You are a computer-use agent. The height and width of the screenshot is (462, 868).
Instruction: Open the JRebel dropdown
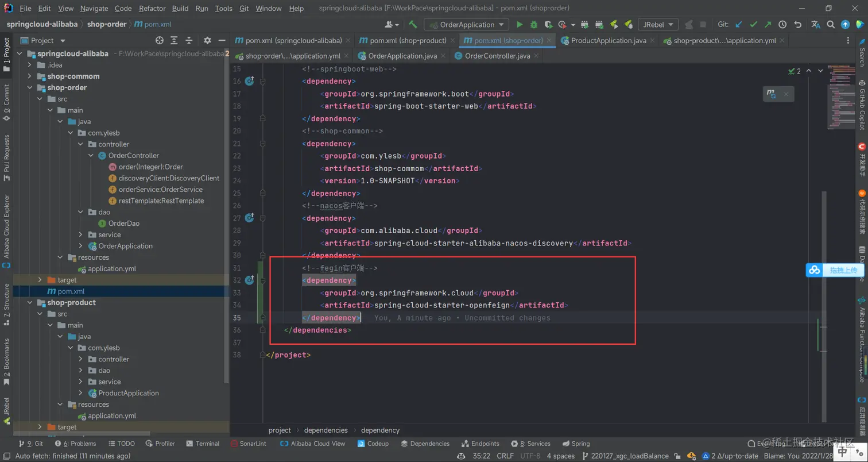pyautogui.click(x=658, y=25)
